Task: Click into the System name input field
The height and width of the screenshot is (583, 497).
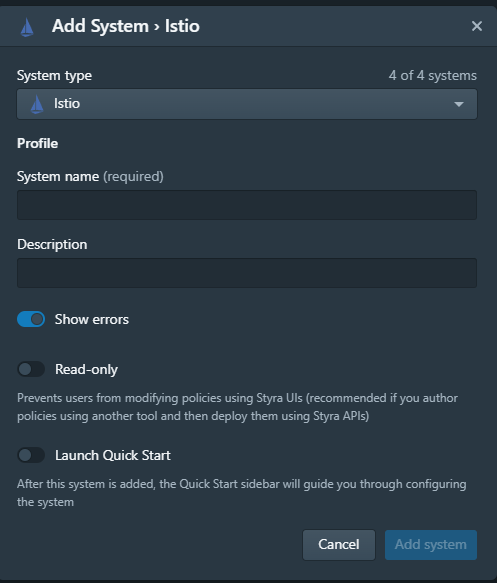Action: (x=247, y=205)
